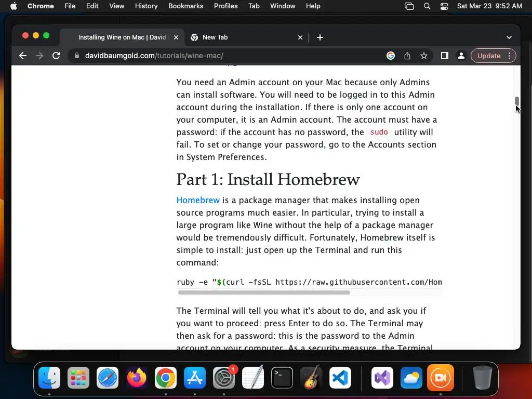532x399 pixels.
Task: Open Finder from the Dock
Action: coord(49,378)
